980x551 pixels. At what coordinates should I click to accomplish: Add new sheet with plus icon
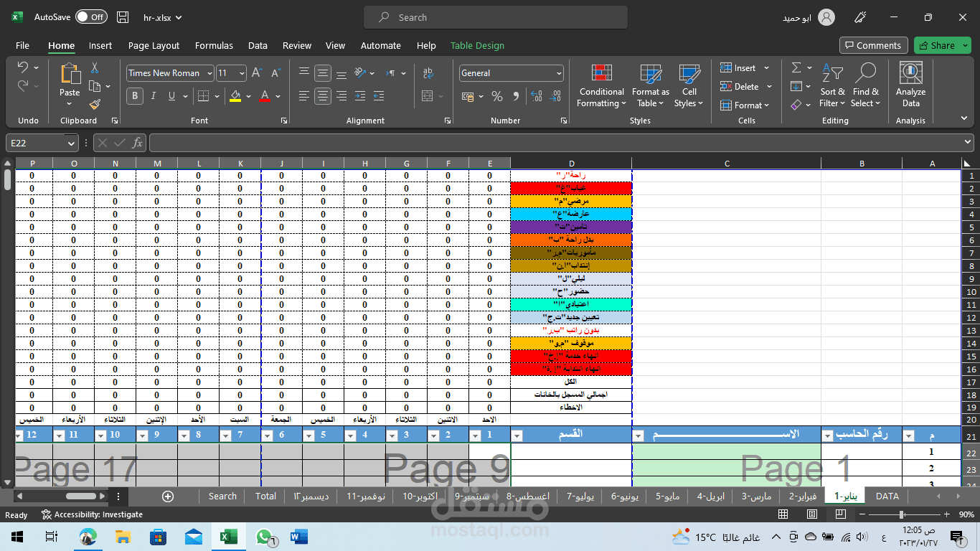(168, 496)
